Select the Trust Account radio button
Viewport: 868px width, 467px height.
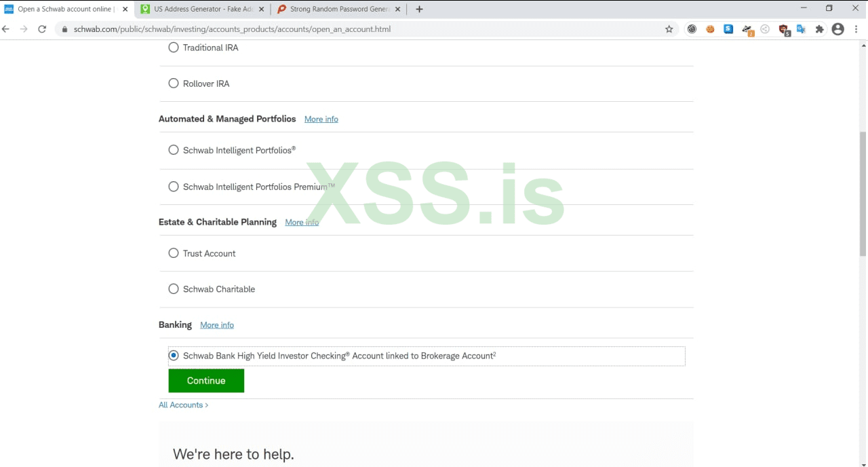(x=174, y=253)
